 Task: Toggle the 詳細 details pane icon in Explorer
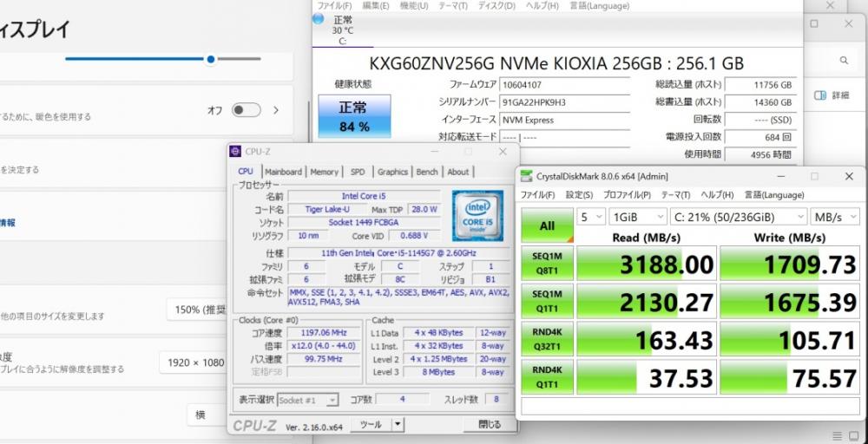[x=820, y=95]
